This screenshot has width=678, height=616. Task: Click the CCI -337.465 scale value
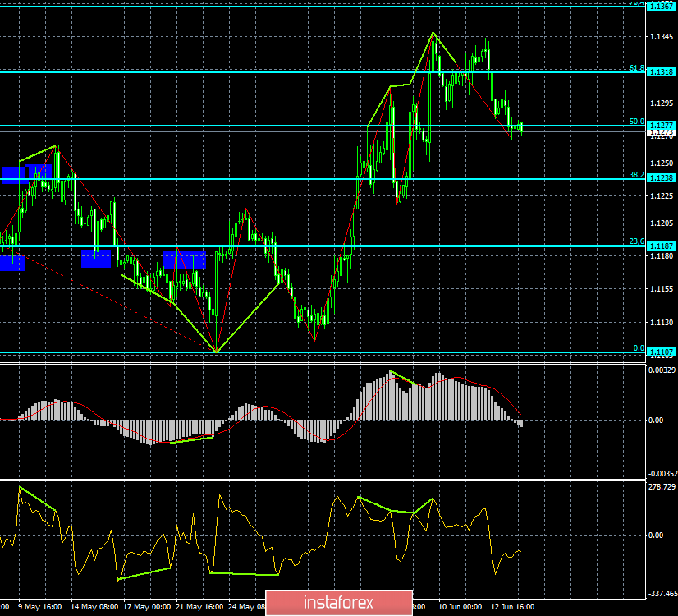pyautogui.click(x=662, y=593)
